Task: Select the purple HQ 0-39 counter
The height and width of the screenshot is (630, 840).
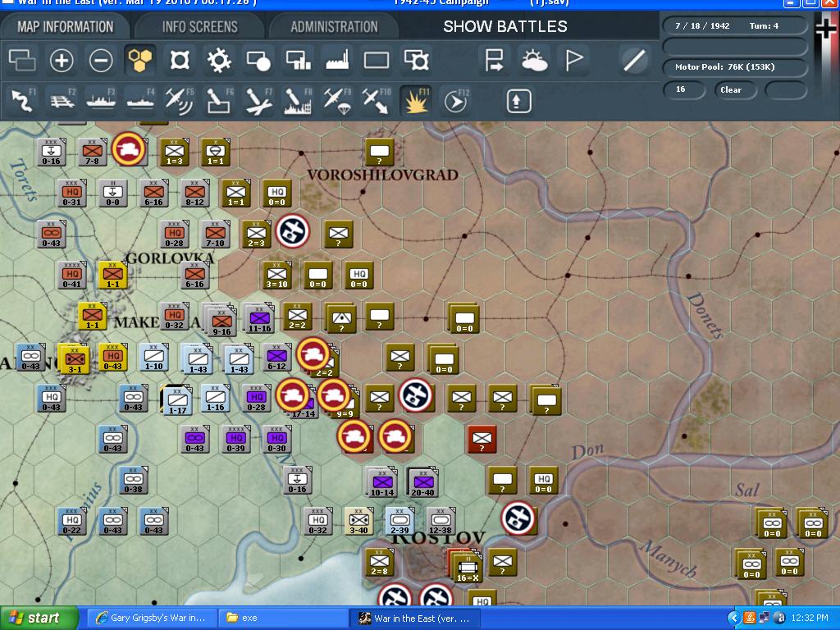Action: [235, 440]
